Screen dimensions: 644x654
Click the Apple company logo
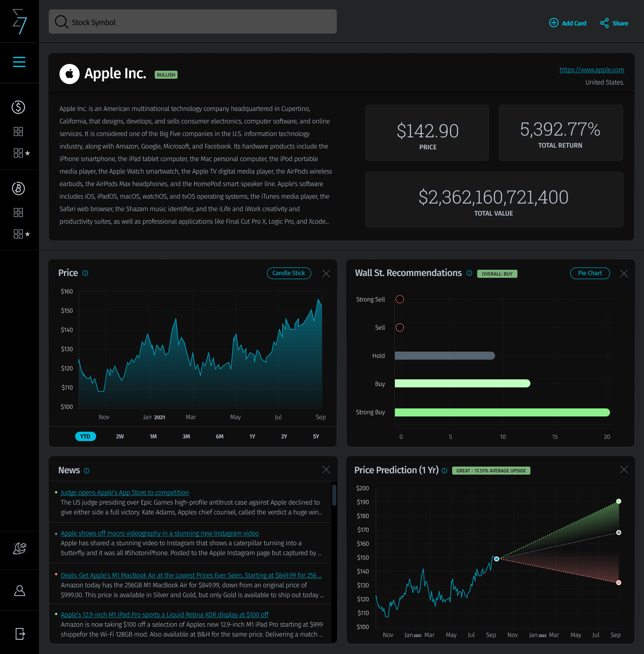point(69,74)
